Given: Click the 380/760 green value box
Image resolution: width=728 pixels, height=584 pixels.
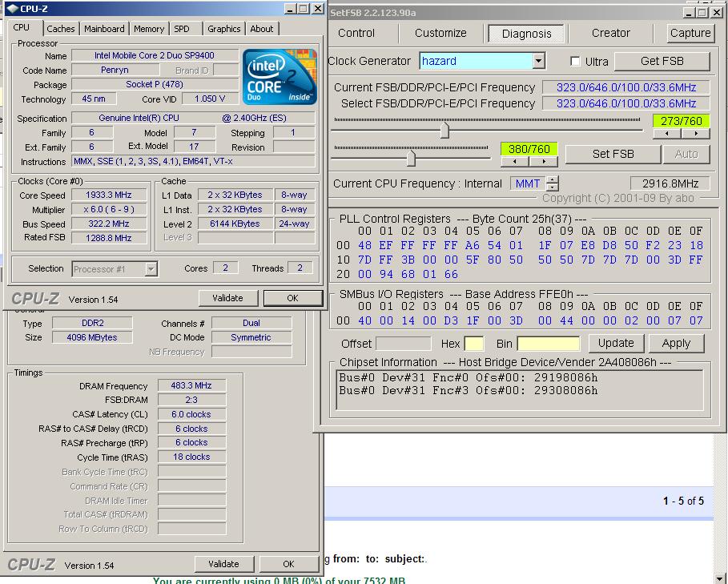Looking at the screenshot, I should (529, 149).
